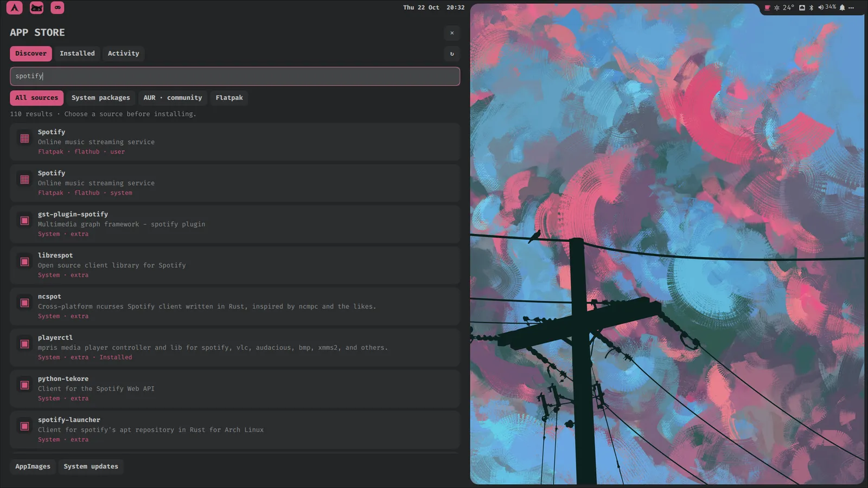Refresh the app store results
Image resolution: width=868 pixels, height=488 pixels.
(452, 54)
